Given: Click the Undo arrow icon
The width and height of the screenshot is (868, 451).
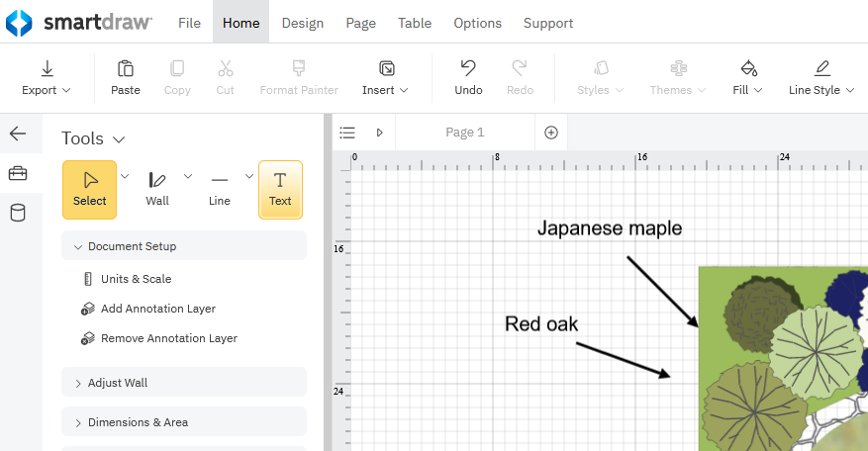Looking at the screenshot, I should [468, 68].
